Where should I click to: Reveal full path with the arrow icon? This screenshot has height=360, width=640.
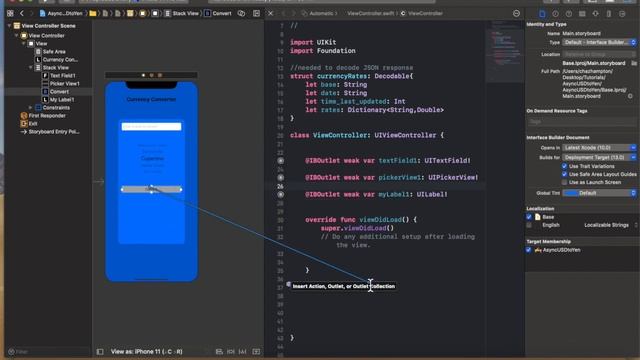[x=630, y=96]
